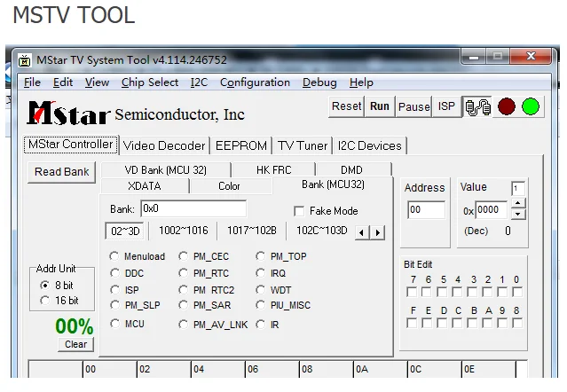
Task: Open the Configuration menu
Action: coord(255,82)
